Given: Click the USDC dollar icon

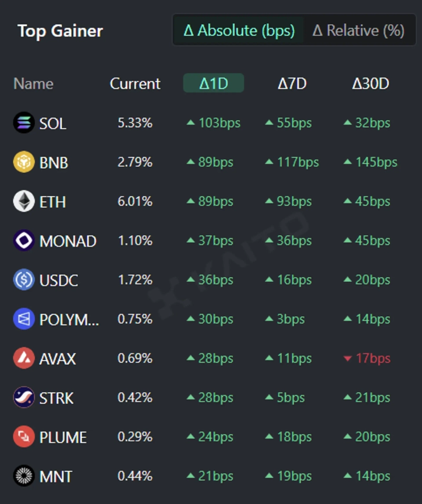Looking at the screenshot, I should tap(23, 280).
